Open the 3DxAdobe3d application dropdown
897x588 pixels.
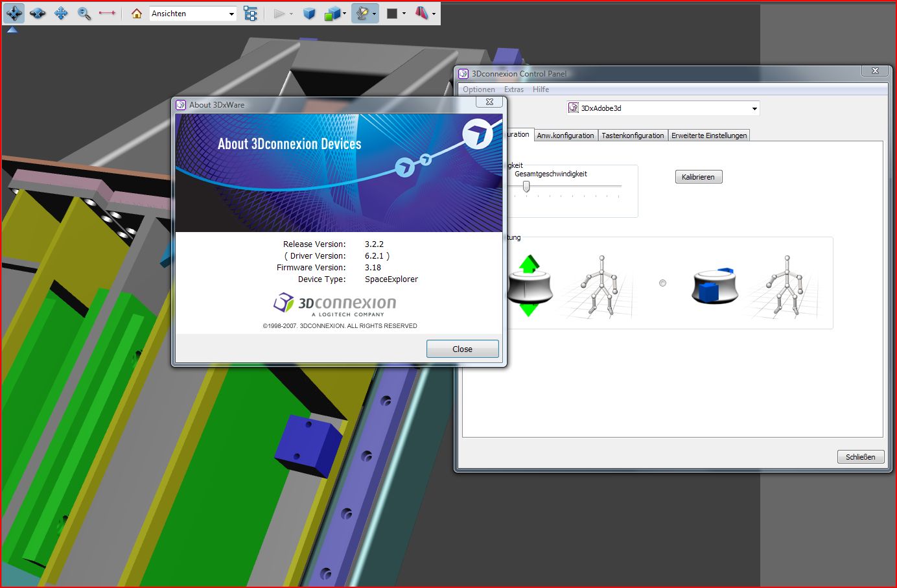coord(663,108)
